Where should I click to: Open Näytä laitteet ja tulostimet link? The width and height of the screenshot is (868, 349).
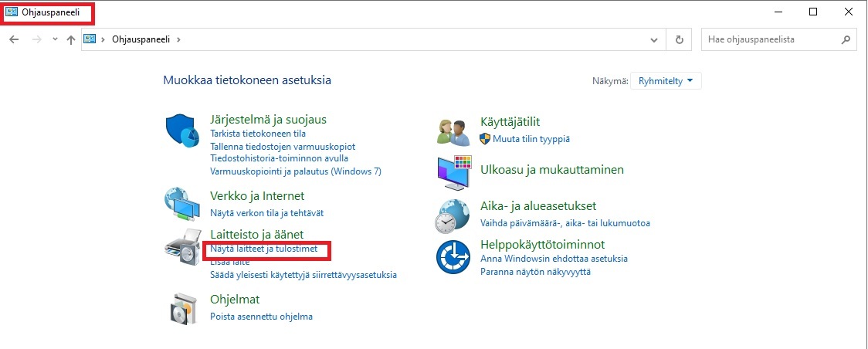coord(263,249)
